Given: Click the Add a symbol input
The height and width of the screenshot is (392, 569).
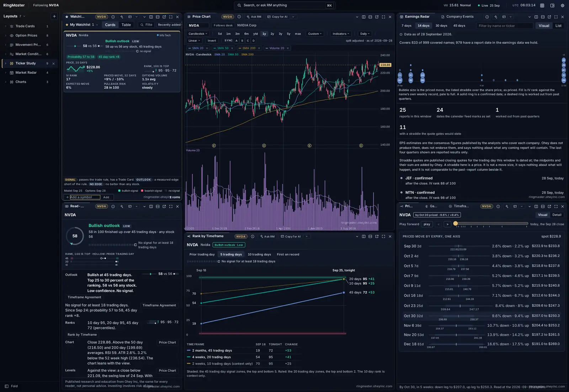Looking at the screenshot, I should 85,197.
